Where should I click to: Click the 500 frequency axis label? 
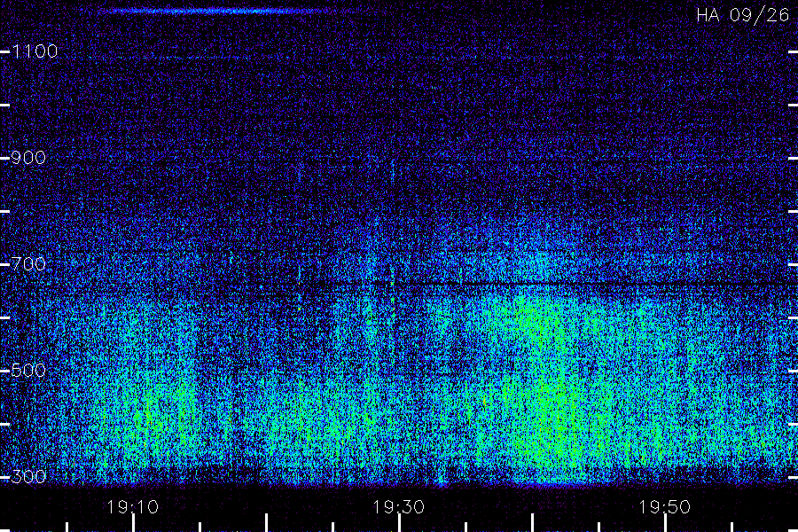click(28, 371)
